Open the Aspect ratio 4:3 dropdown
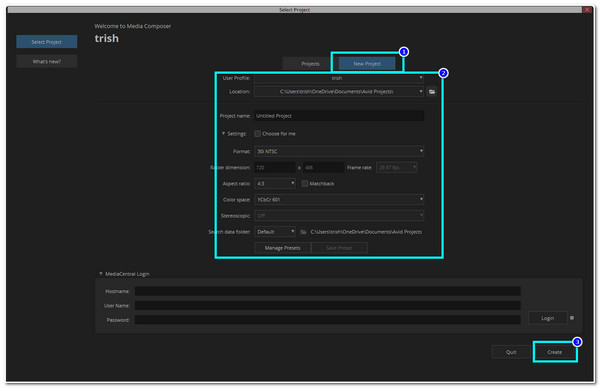The height and width of the screenshot is (388, 600). 275,184
